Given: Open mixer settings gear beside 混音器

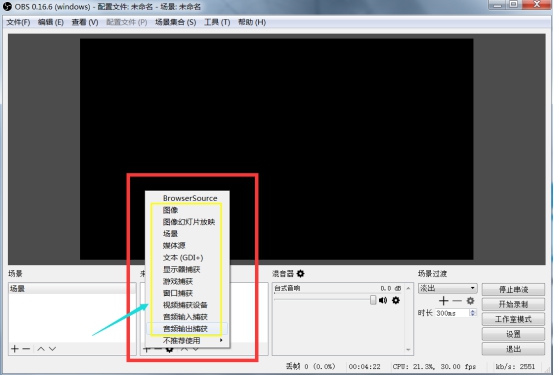Looking at the screenshot, I should pyautogui.click(x=300, y=274).
